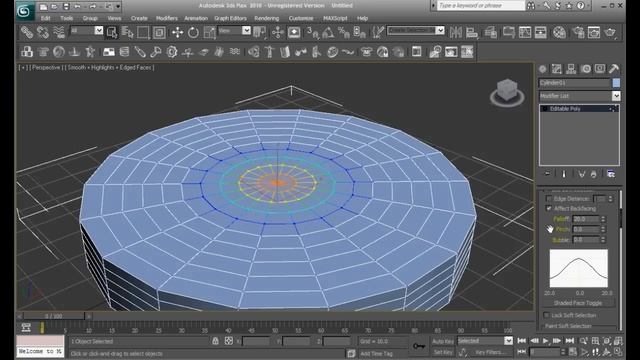Viewport: 640px width, 360px height.
Task: Switch to the Modify panel tab
Action: click(557, 69)
